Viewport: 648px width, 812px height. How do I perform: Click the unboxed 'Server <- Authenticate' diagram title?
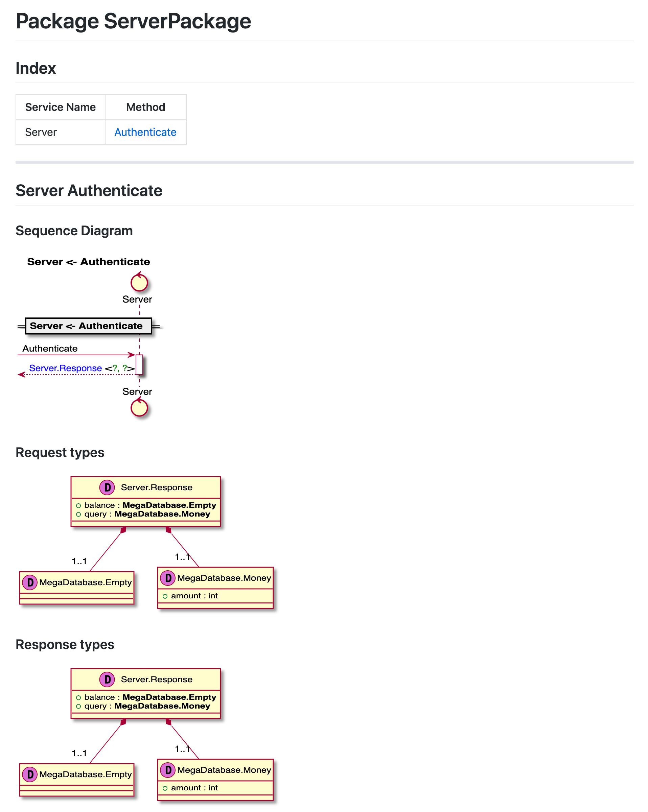click(89, 262)
